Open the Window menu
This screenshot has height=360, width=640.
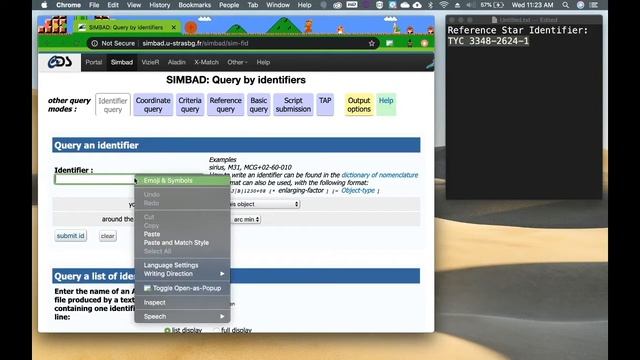coord(278,5)
